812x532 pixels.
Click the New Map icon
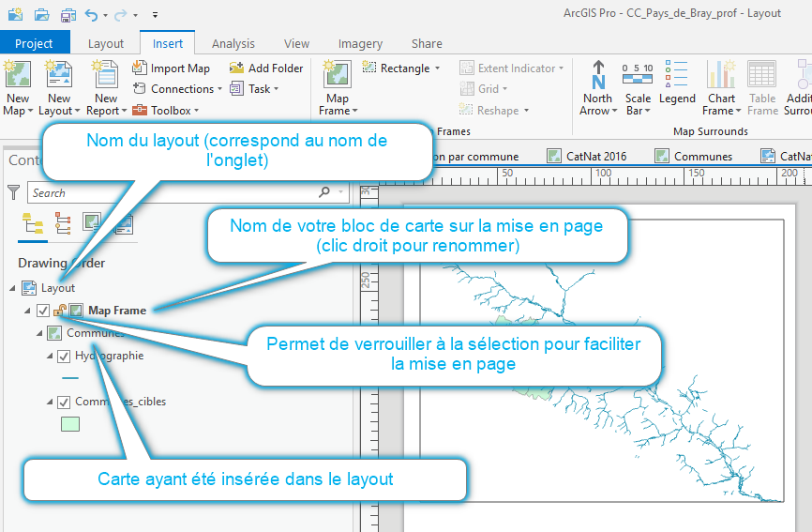point(18,73)
